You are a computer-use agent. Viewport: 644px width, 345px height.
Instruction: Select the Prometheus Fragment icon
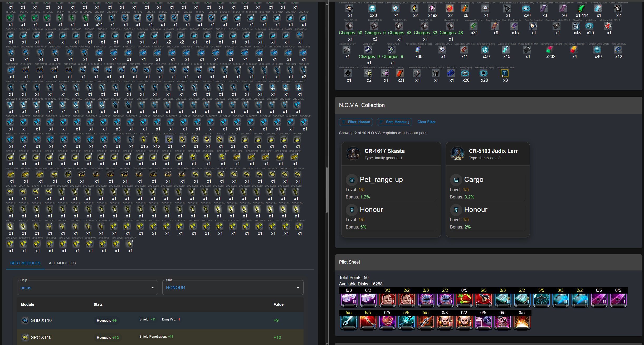[x=550, y=50]
